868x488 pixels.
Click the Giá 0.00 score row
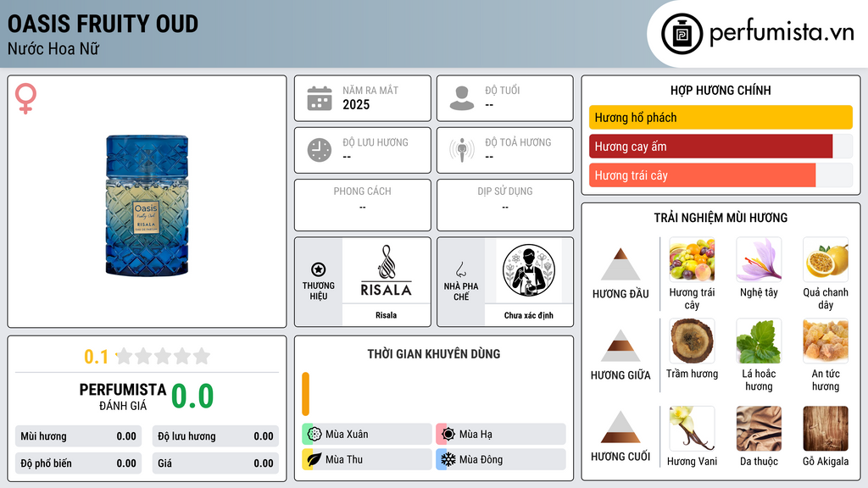[x=215, y=463]
